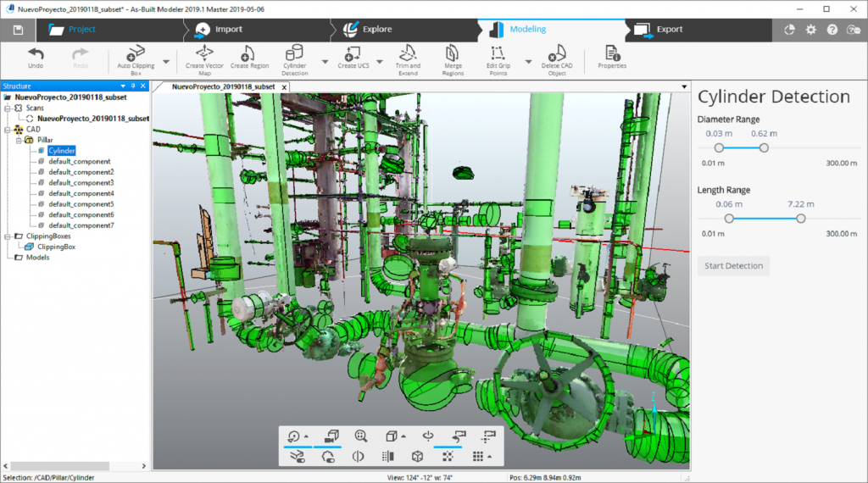Select the Auto Clipping Box tool
868x483 pixels.
tap(136, 60)
